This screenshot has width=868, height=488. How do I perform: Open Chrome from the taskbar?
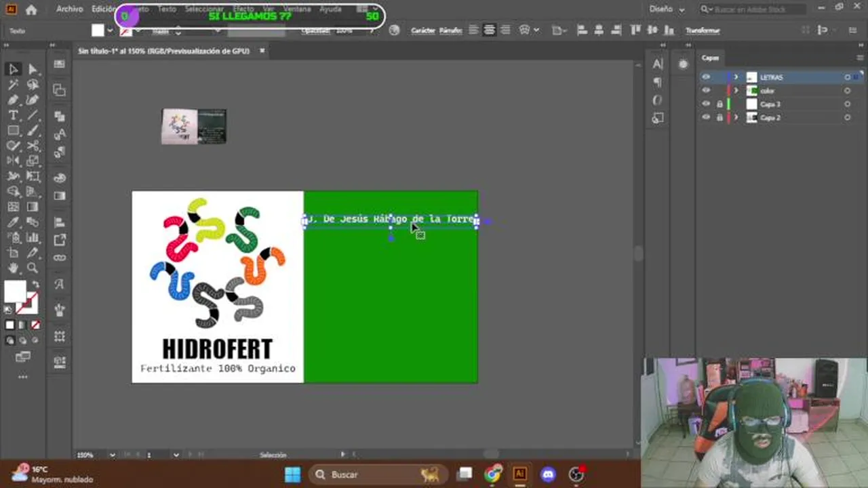pos(493,474)
